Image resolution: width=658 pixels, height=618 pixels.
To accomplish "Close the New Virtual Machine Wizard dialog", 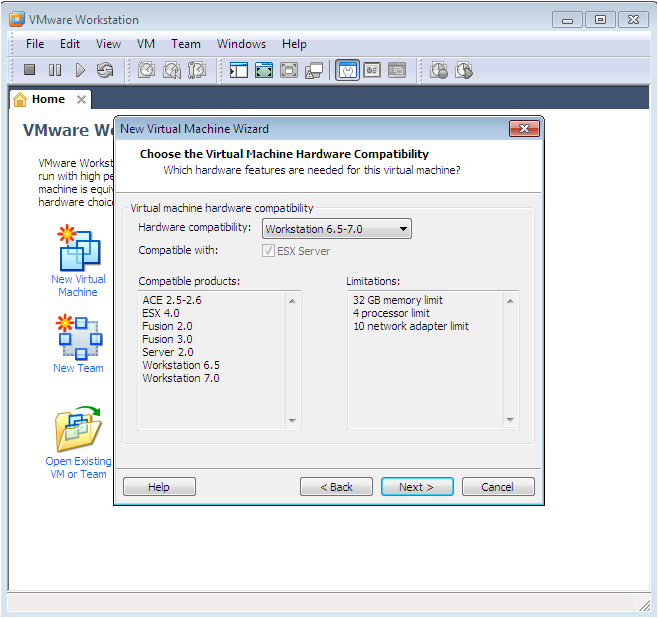I will (x=524, y=128).
